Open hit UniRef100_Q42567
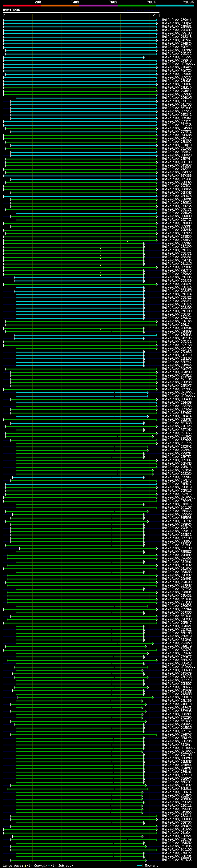The width and height of the screenshot is (197, 868). click(176, 40)
